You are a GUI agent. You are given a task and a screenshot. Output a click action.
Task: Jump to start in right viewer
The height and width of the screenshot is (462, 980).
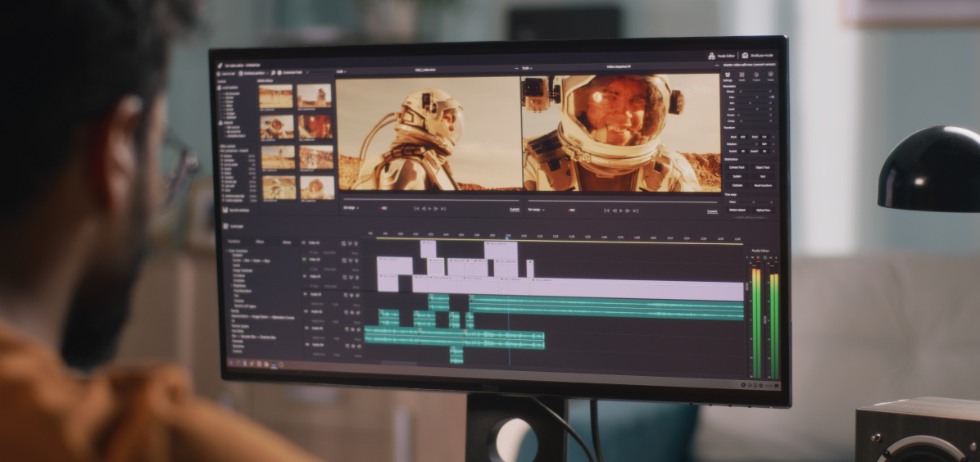point(607,211)
